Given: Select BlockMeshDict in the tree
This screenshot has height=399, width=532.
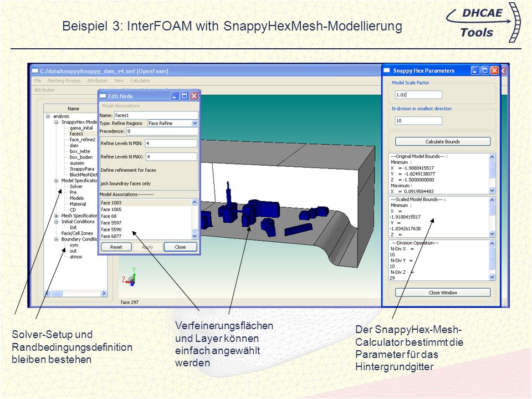Looking at the screenshot, I should (x=84, y=175).
